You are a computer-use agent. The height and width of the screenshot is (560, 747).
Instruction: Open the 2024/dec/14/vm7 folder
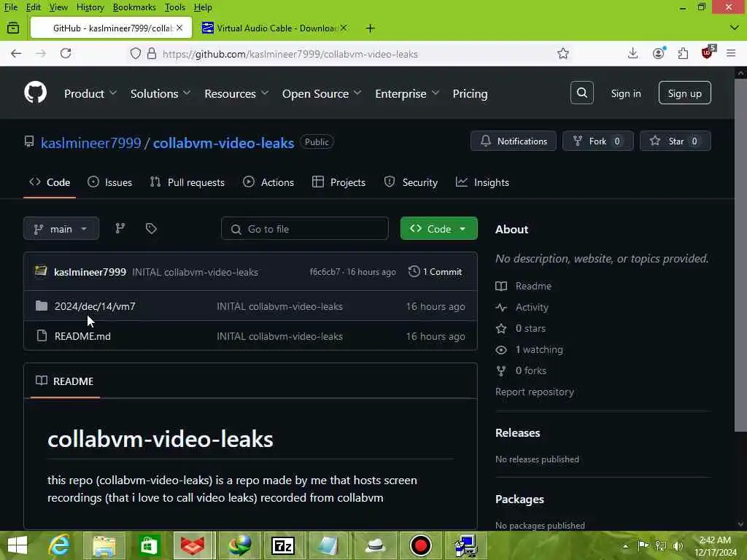click(95, 306)
